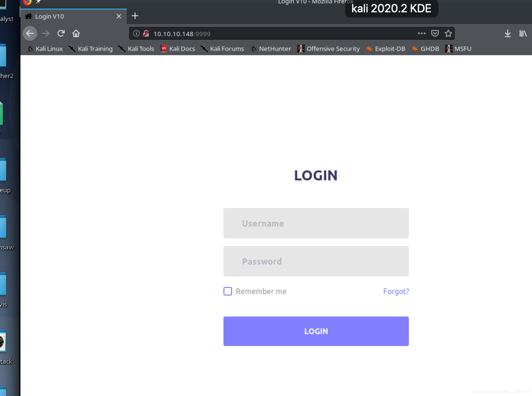
Task: Bookmark this page with star icon
Action: (x=448, y=33)
